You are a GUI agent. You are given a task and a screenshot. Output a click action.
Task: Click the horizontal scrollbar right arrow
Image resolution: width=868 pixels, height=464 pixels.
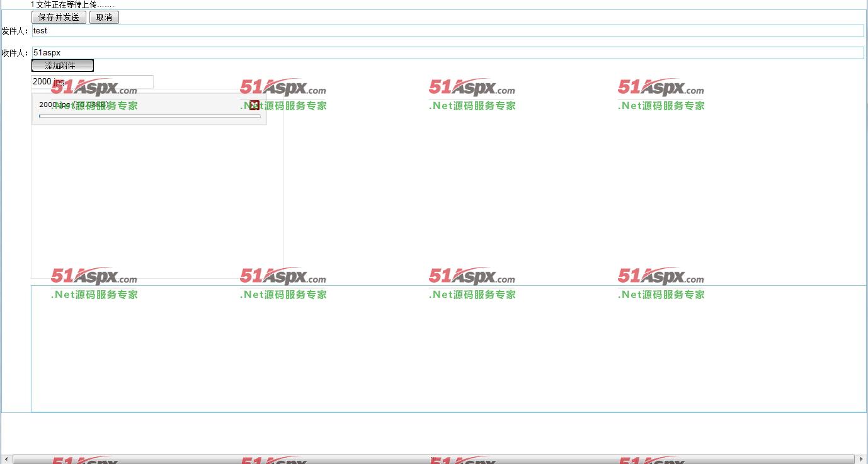[861, 460]
